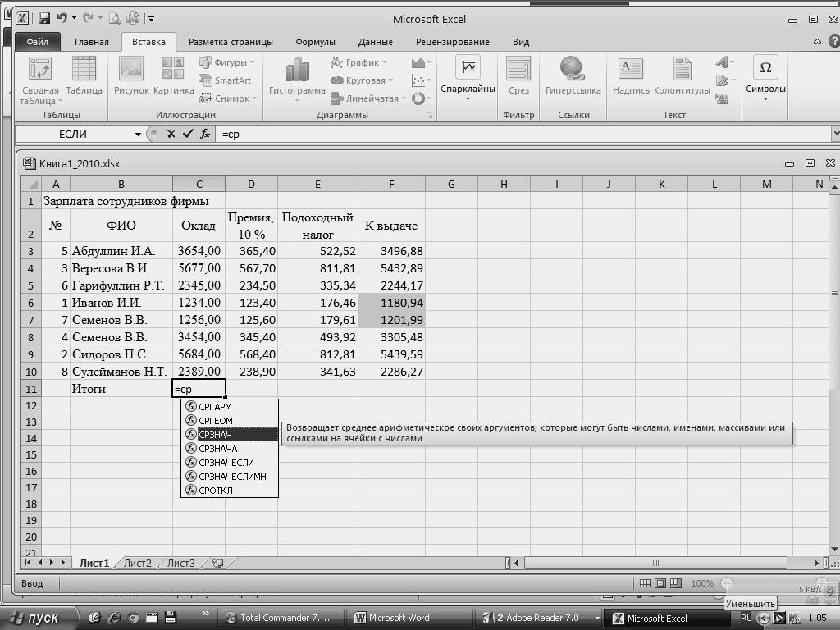Click the Insert new sheet tab icon
This screenshot has width=840, height=630.
pyautogui.click(x=217, y=563)
